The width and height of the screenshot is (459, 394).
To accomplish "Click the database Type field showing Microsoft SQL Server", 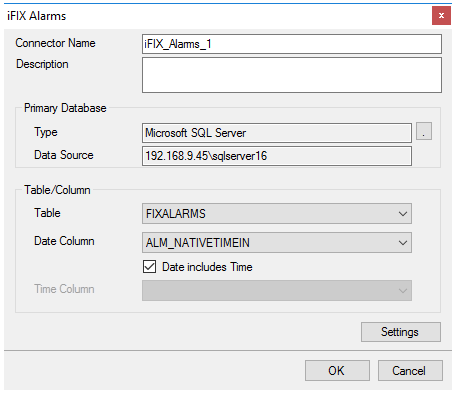I will (x=277, y=133).
